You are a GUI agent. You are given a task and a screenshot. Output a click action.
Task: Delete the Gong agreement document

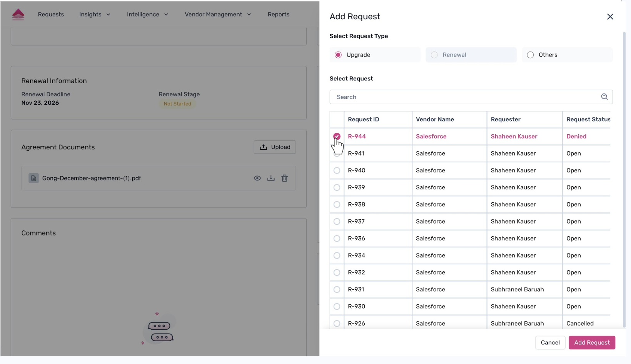point(284,178)
